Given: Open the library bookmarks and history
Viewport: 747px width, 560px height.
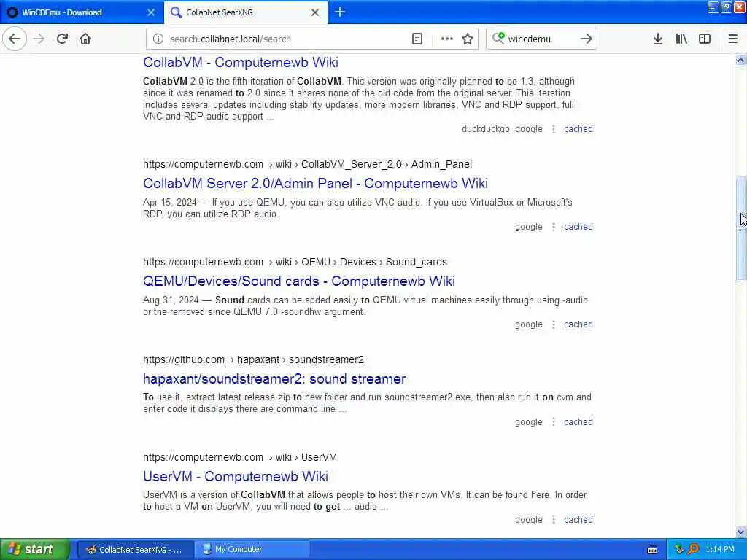Looking at the screenshot, I should click(x=681, y=39).
